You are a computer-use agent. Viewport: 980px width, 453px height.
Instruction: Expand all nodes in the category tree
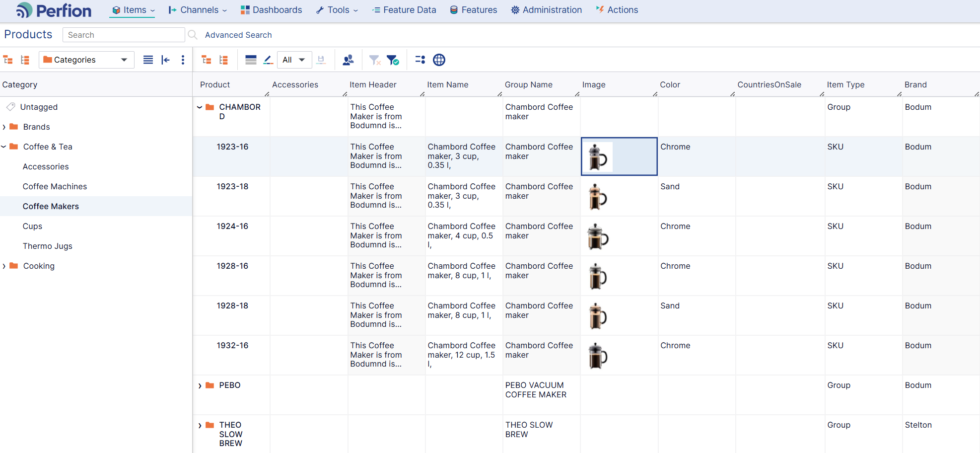(8, 60)
